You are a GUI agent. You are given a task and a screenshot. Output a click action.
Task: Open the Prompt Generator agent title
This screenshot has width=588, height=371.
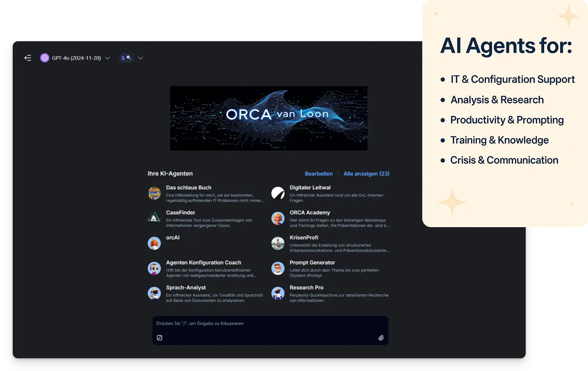tap(312, 263)
